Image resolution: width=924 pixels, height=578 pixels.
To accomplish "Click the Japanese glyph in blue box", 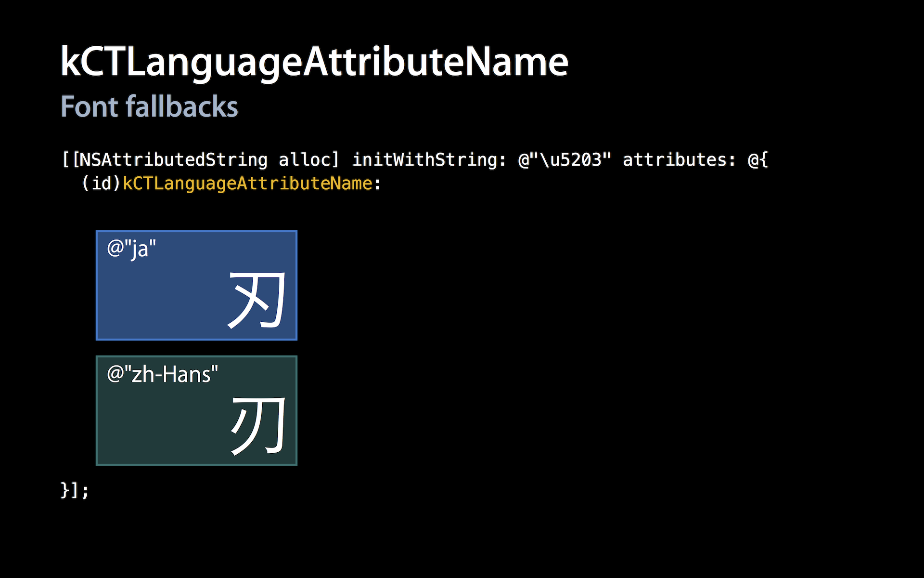I will click(257, 300).
